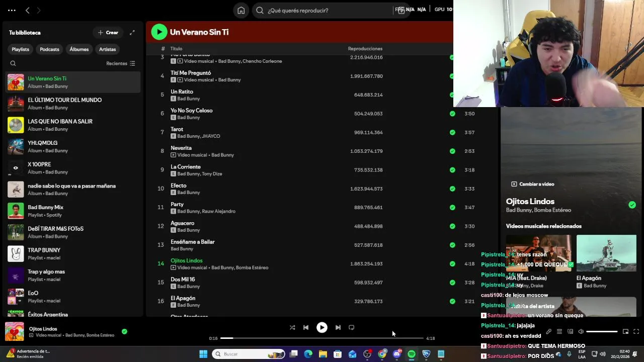644x362 pixels.
Task: Filter library by Podcasts
Action: pyautogui.click(x=49, y=49)
